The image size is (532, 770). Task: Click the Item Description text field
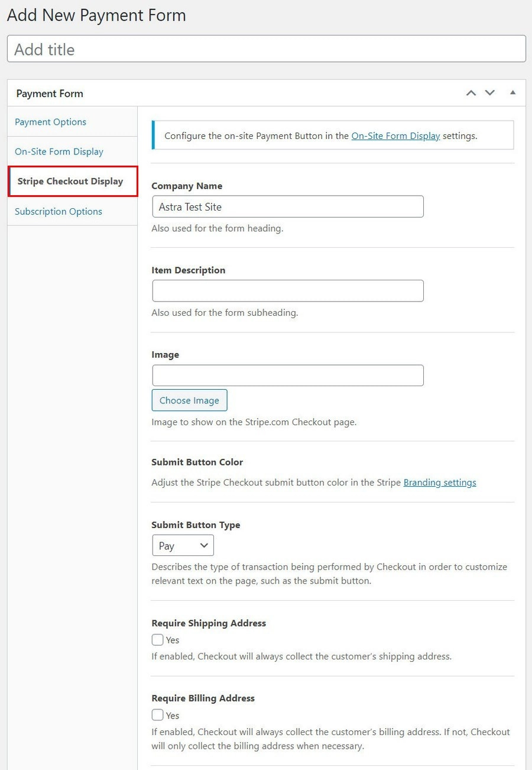[x=288, y=291]
